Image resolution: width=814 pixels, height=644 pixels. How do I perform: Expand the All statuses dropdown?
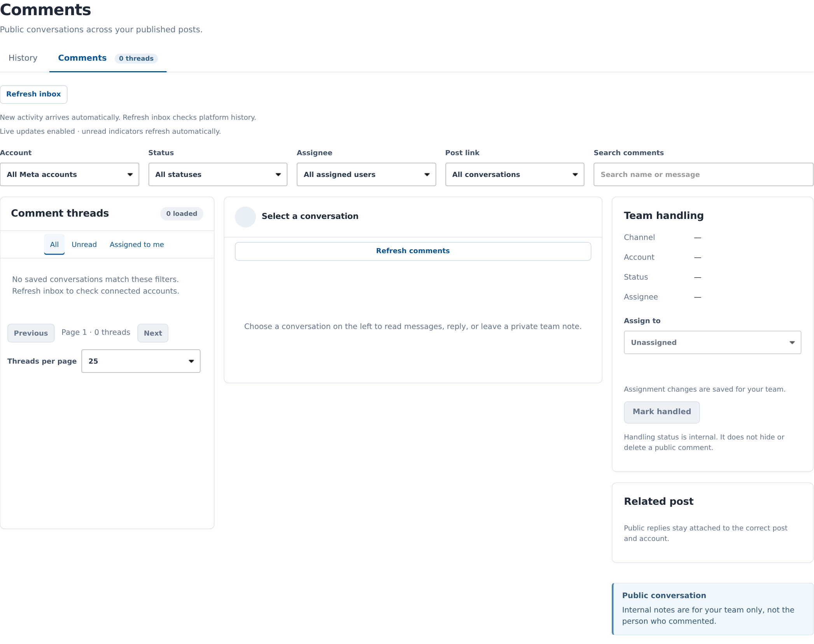click(218, 174)
